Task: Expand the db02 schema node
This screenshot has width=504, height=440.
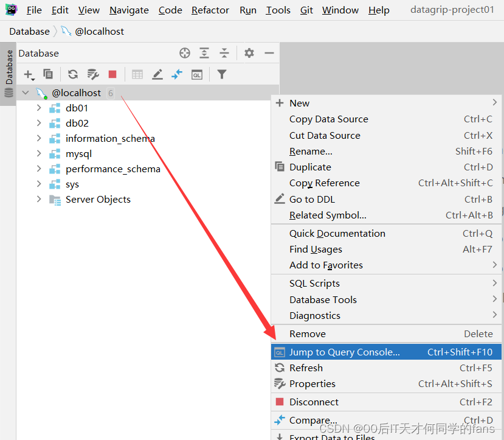Action: tap(39, 123)
